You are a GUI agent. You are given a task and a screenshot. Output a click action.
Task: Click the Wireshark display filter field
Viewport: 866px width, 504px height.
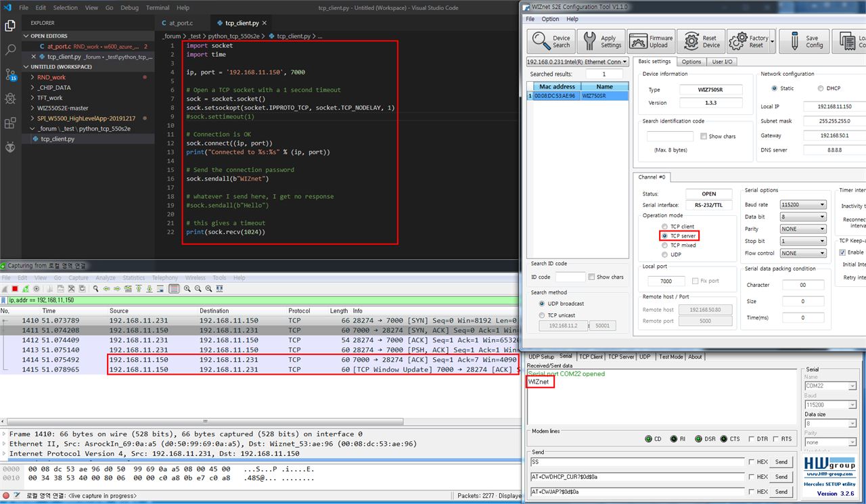(x=264, y=300)
